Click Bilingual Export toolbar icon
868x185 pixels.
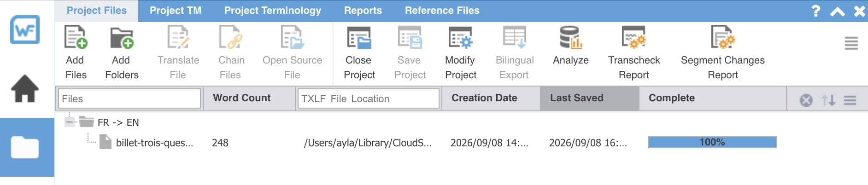click(x=515, y=38)
